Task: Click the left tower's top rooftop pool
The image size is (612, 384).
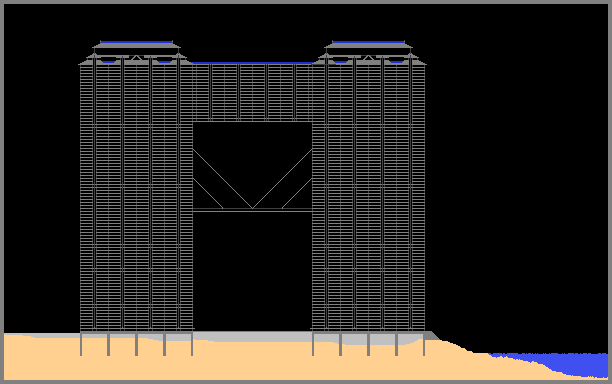Action: pyautogui.click(x=136, y=42)
